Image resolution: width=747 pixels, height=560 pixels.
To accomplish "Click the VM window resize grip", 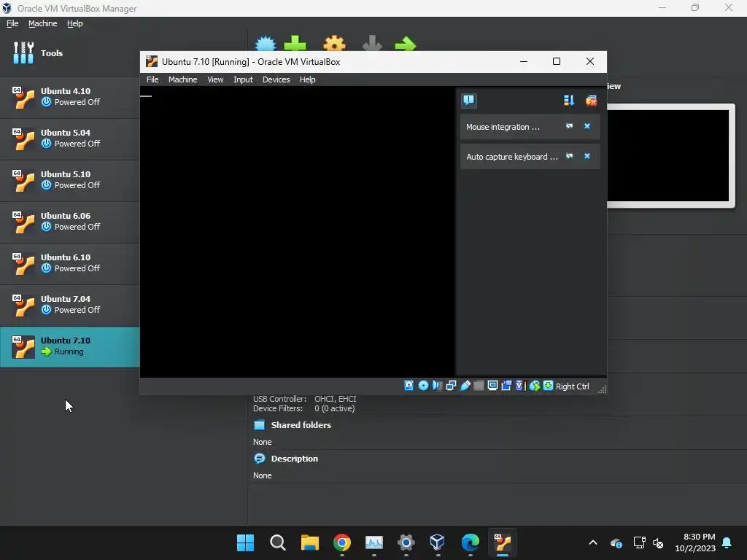I will pos(602,389).
